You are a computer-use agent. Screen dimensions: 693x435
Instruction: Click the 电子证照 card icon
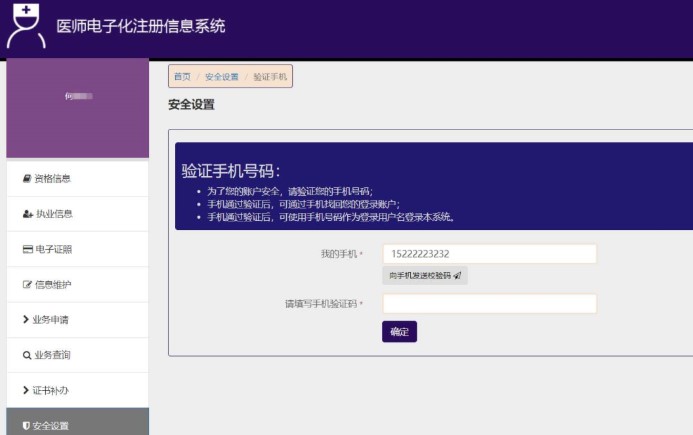[27, 249]
